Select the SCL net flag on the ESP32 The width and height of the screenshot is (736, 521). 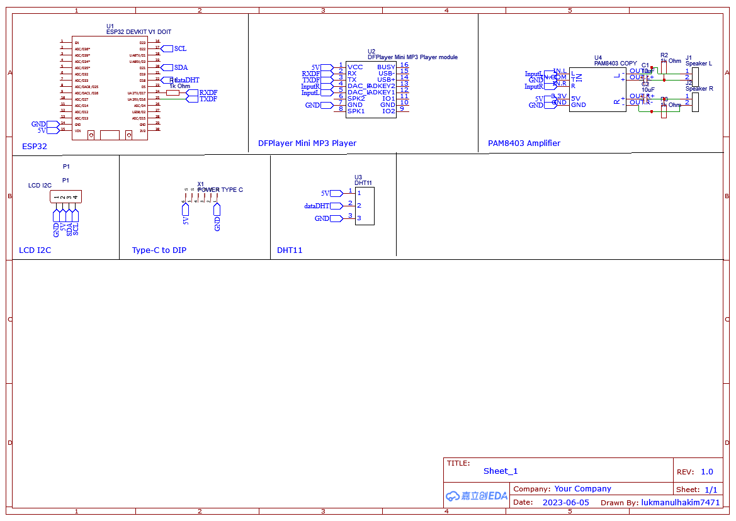(x=174, y=48)
